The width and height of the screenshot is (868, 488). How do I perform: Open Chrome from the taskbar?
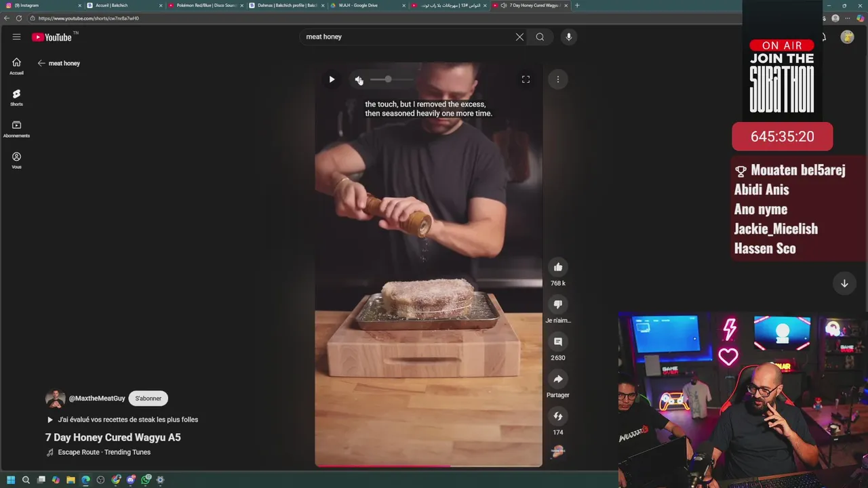(116, 480)
